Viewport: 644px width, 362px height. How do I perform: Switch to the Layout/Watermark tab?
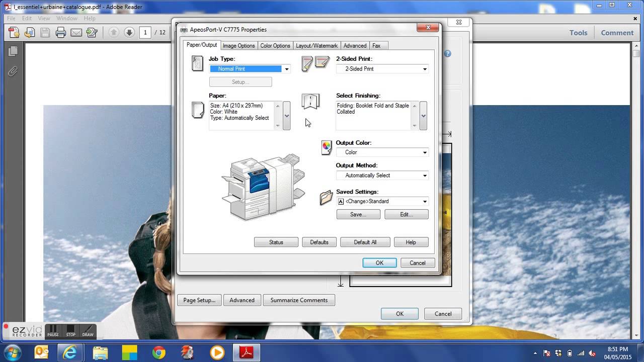point(317,46)
